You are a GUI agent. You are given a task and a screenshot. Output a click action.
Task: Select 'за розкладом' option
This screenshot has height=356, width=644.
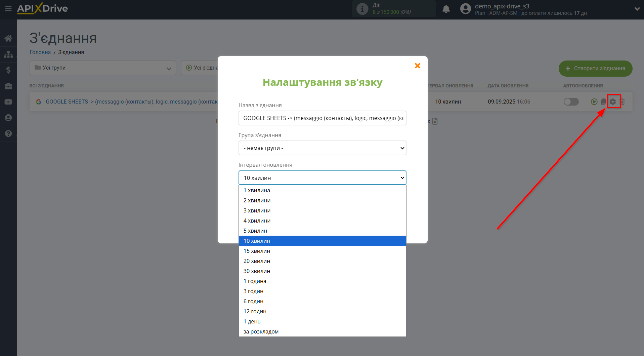click(x=261, y=331)
